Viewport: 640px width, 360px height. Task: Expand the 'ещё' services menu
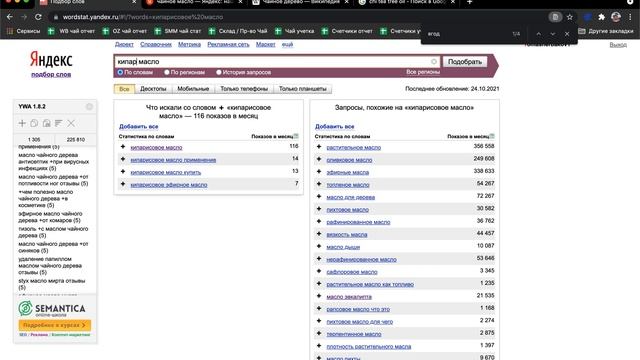point(287,44)
